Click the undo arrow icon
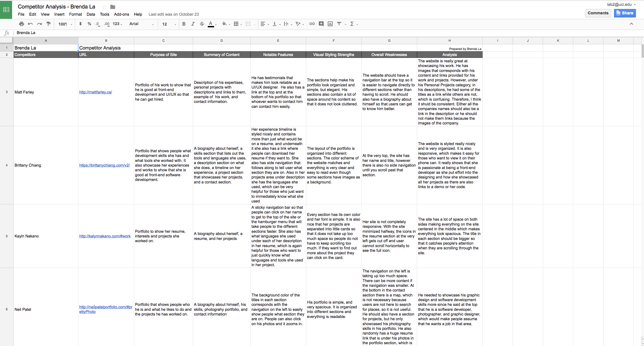 [30, 24]
